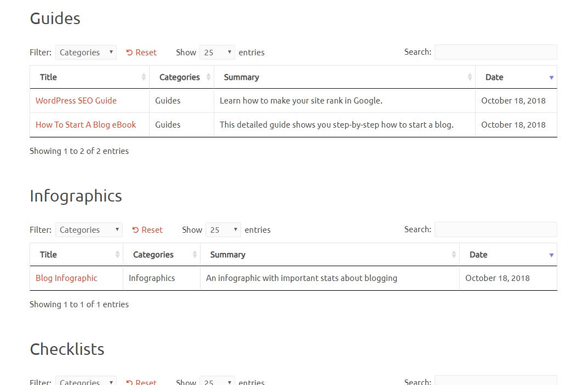This screenshot has height=385, width=588.
Task: Open the Blog Infographic link
Action: pos(66,278)
